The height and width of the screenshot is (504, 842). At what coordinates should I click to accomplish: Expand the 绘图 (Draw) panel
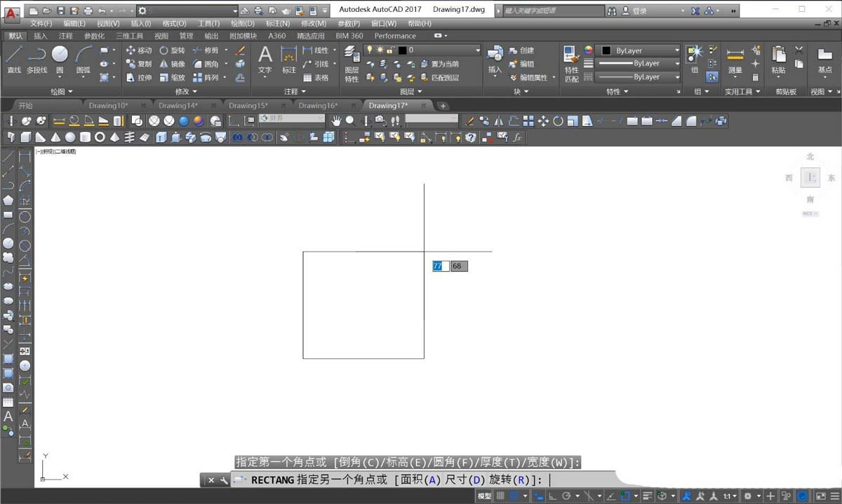(62, 91)
